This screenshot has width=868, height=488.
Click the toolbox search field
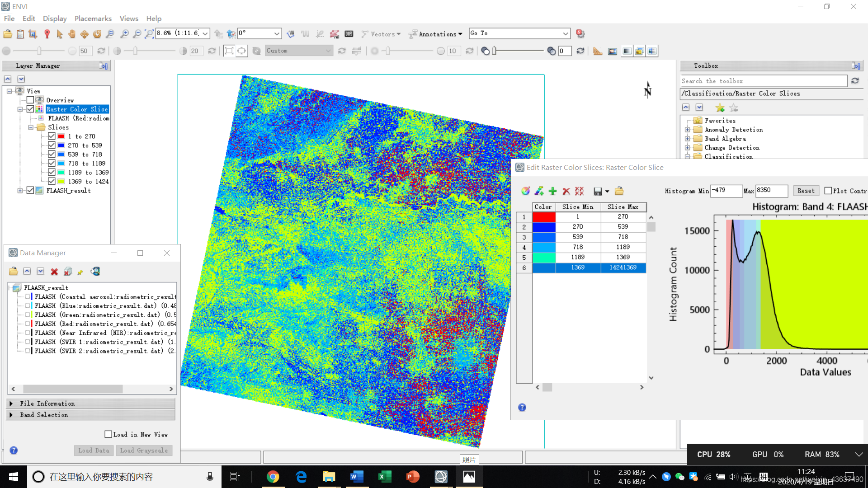pos(763,81)
